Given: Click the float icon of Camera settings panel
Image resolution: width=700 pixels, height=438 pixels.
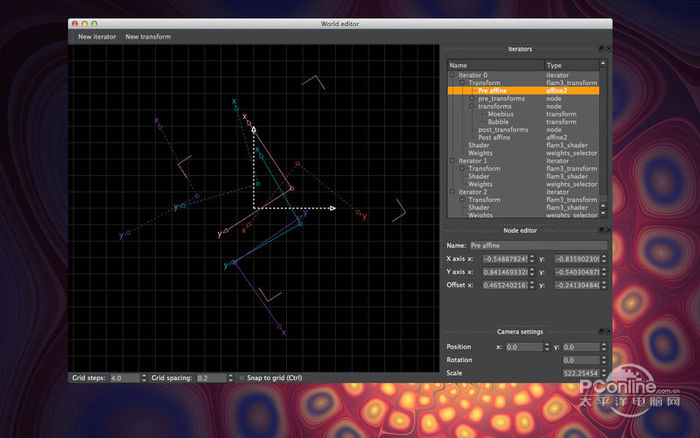Looking at the screenshot, I should [601, 331].
